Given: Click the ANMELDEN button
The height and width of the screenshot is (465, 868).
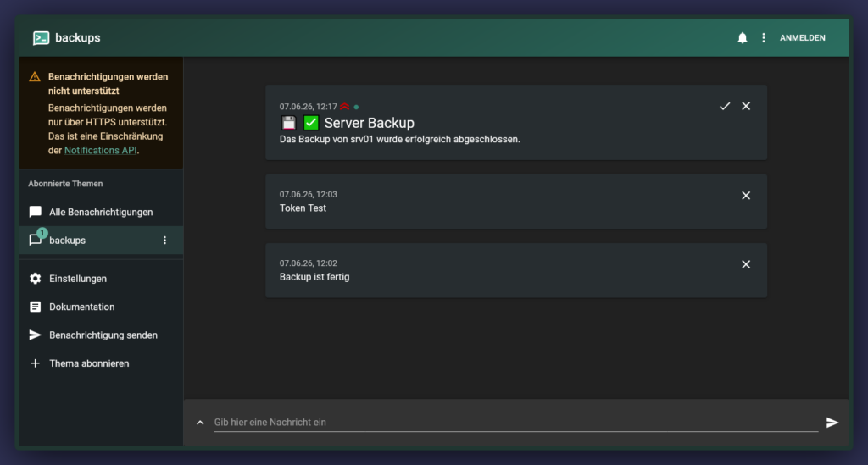Looking at the screenshot, I should (802, 37).
